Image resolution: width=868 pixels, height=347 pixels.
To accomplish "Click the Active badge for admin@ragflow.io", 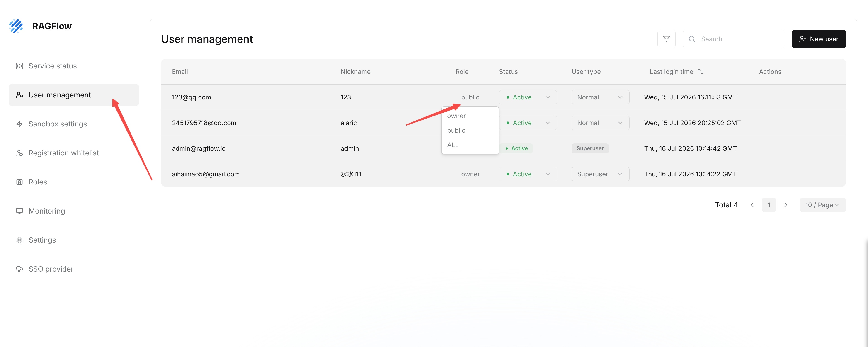I will pyautogui.click(x=516, y=149).
